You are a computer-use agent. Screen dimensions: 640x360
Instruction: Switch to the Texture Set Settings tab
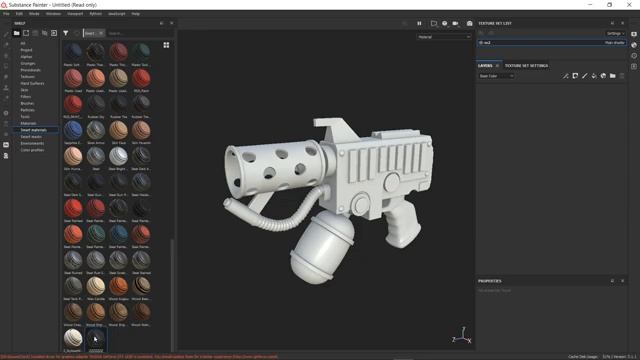pos(526,66)
